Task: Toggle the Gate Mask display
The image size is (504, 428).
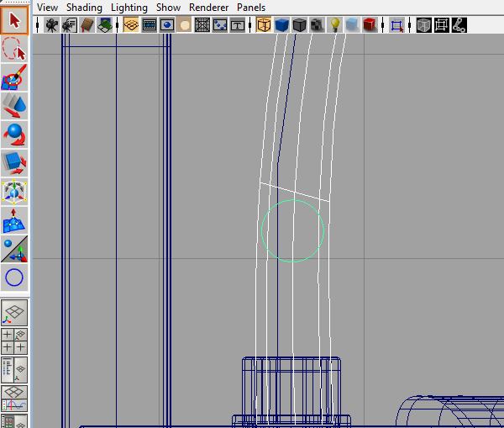Action: 185,25
